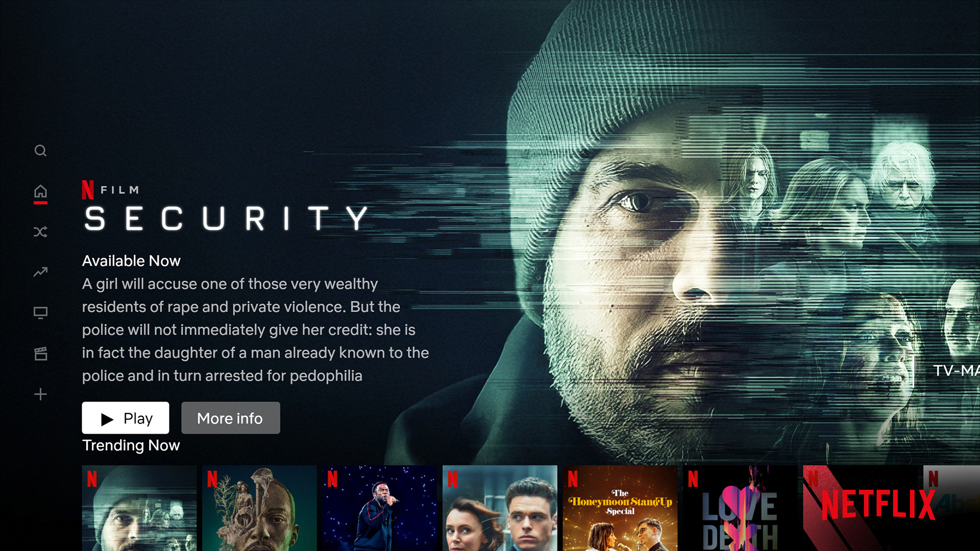This screenshot has width=980, height=551.
Task: Click the Netflix N logo above Security
Action: point(88,190)
